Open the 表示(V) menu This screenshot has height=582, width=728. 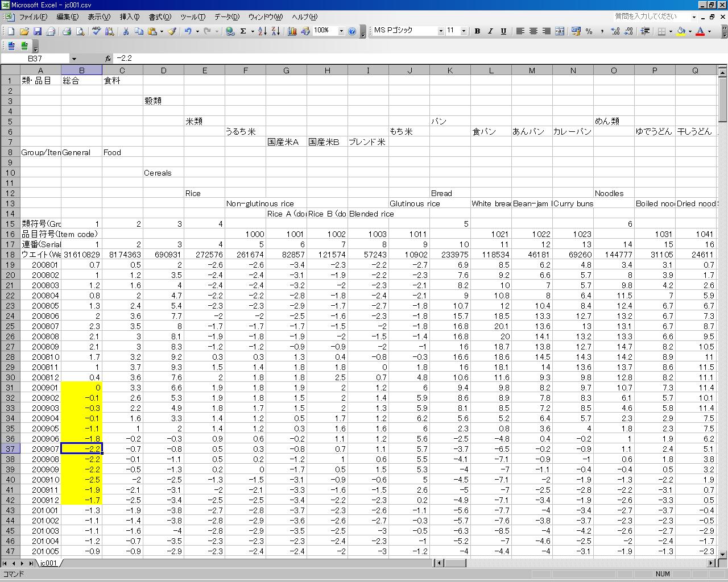pos(99,17)
